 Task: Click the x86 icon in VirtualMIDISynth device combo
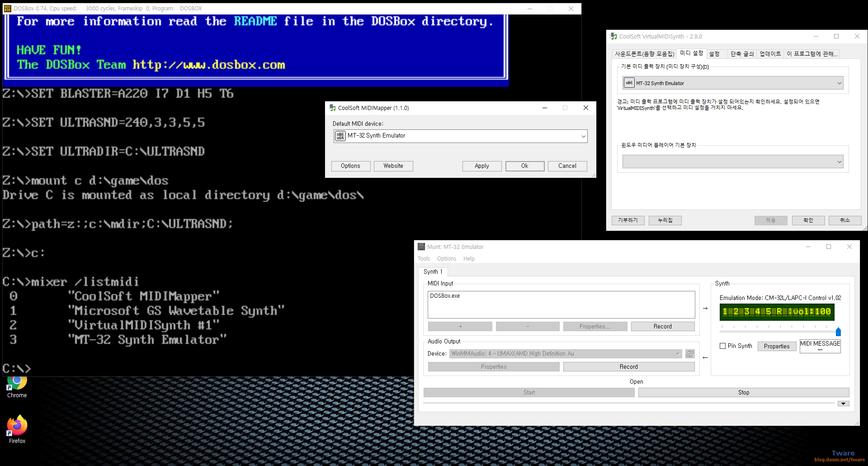pos(629,83)
